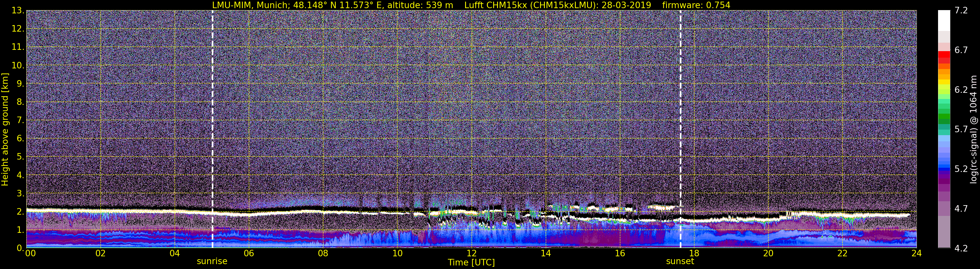Click the '7.' height tick label
This screenshot has width=980, height=269.
click(20, 120)
